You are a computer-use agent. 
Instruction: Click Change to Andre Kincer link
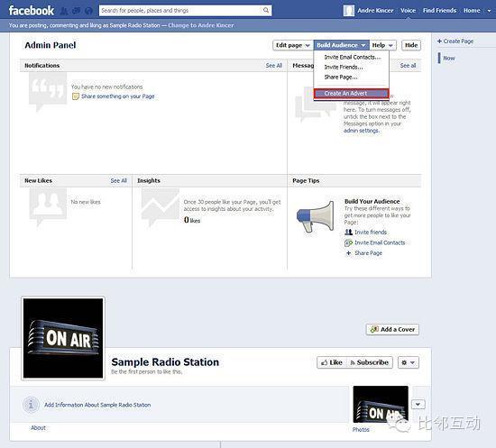pyautogui.click(x=201, y=25)
